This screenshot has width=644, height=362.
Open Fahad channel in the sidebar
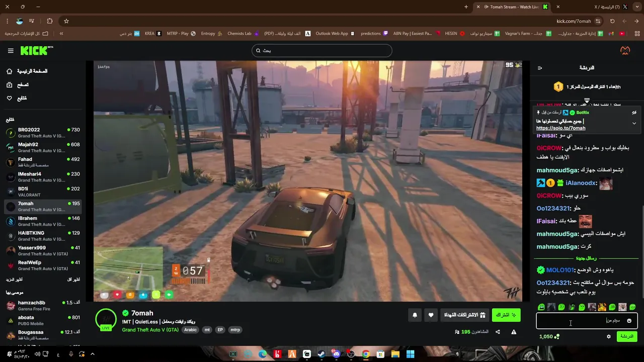pos(43,162)
